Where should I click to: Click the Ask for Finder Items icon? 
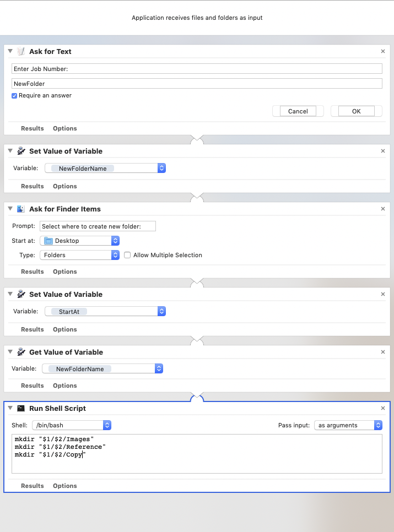coord(21,209)
